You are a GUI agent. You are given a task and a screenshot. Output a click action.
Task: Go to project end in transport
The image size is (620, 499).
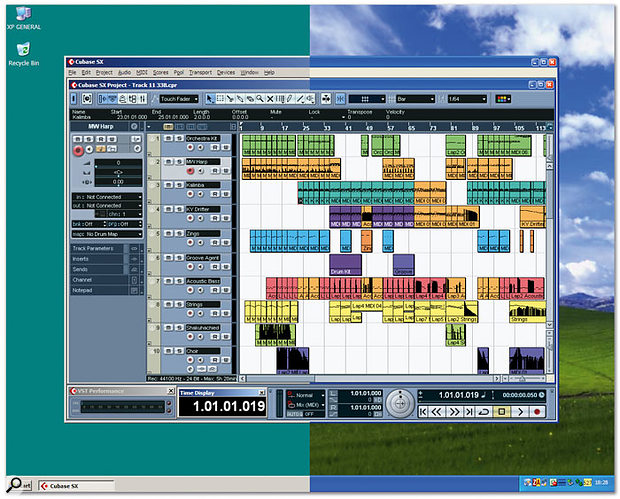tap(469, 412)
